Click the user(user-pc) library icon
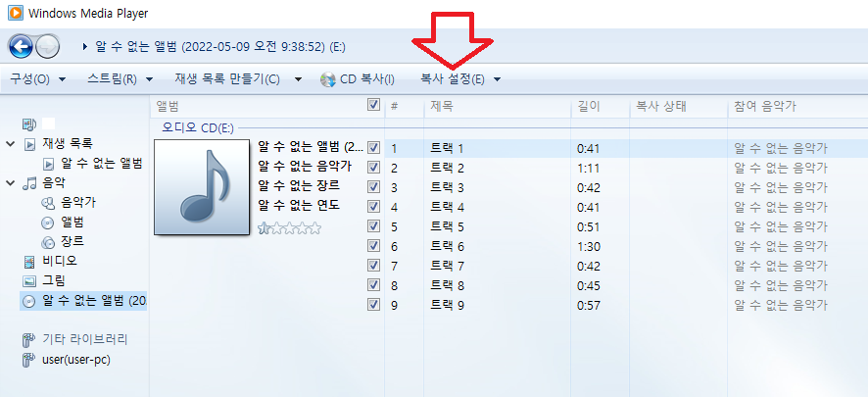The image size is (868, 397). pos(29,359)
